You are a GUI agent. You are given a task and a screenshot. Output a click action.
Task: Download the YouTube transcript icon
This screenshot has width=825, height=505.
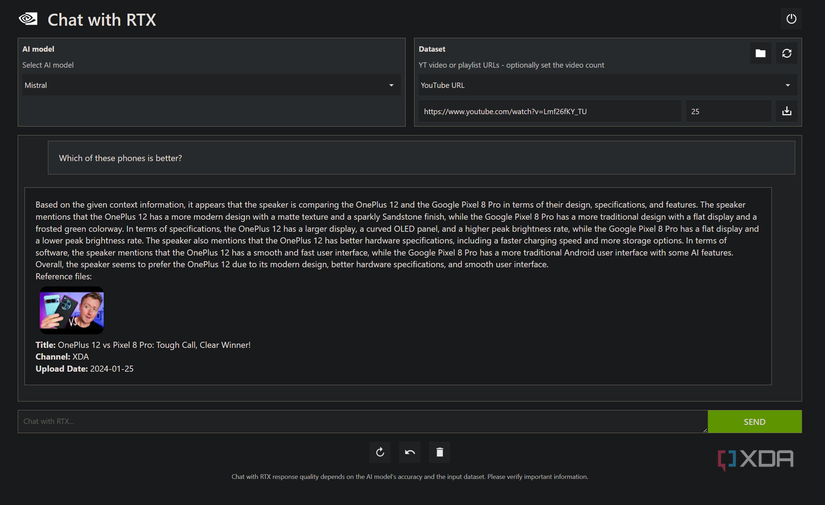(787, 112)
